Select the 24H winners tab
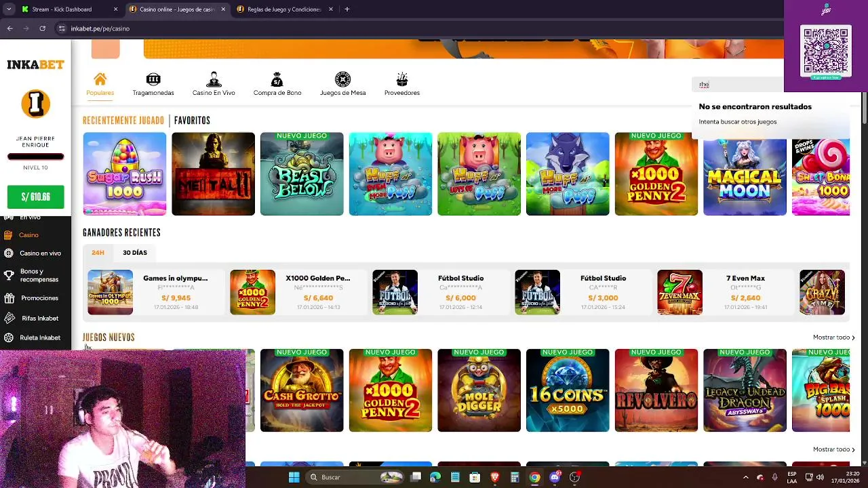This screenshot has height=488, width=868. tap(98, 253)
